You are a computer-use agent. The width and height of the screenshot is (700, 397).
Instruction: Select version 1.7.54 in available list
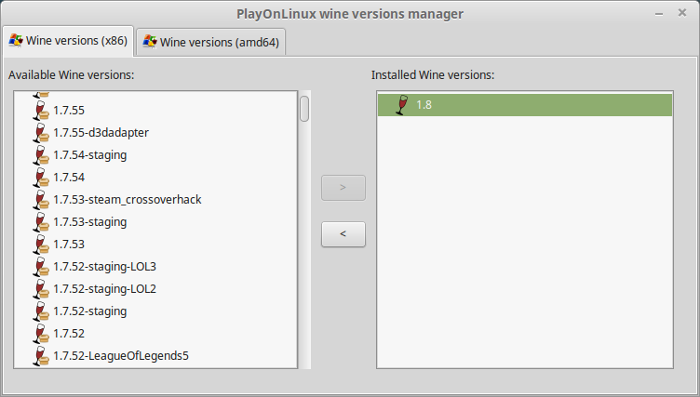tap(69, 177)
